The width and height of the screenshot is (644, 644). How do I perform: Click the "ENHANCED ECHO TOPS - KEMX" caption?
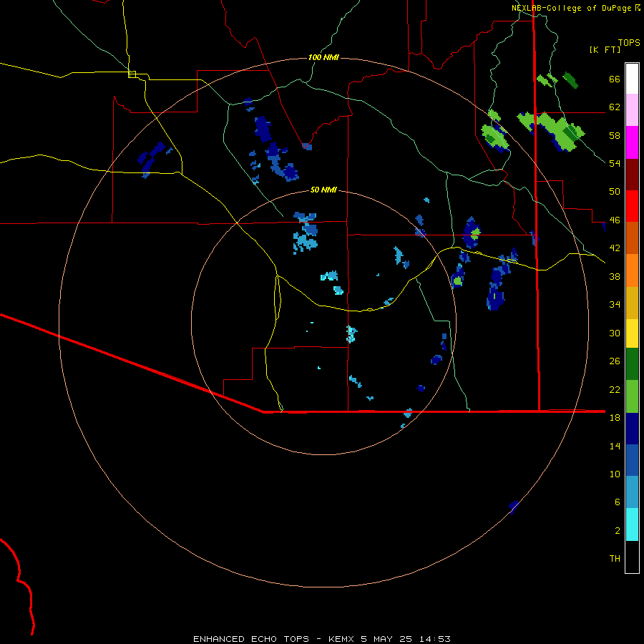tap(273, 639)
